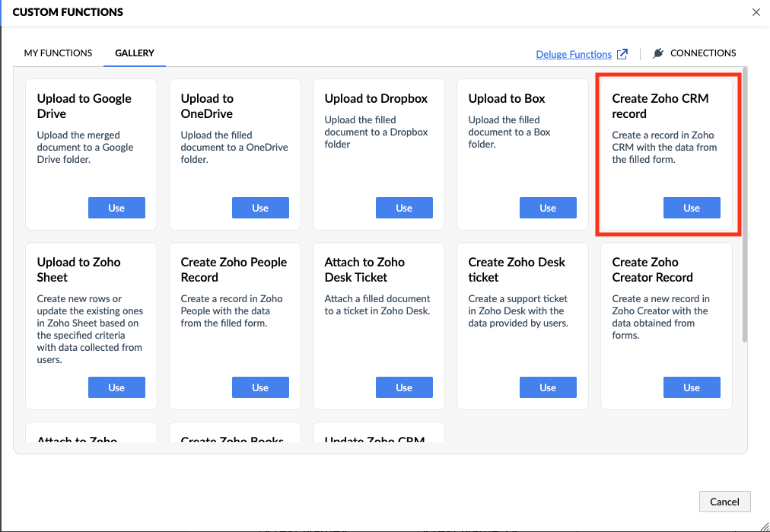Click the gallery vertical scrollbar
The image size is (770, 532).
tap(744, 205)
